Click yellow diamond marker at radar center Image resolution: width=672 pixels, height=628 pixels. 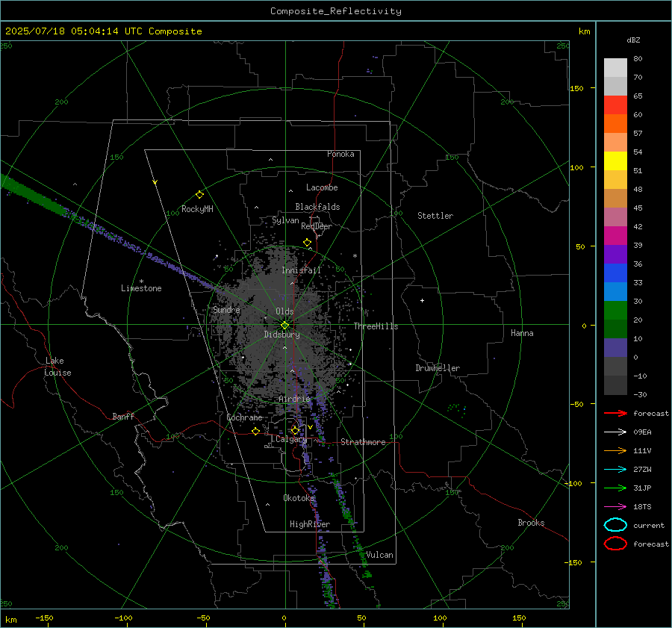(x=284, y=326)
